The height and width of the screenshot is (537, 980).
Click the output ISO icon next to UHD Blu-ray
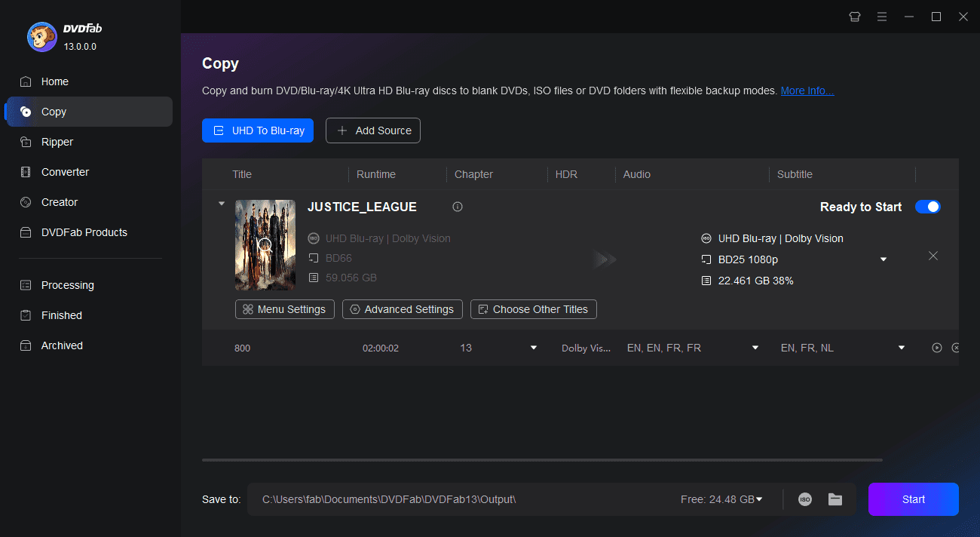click(x=706, y=238)
